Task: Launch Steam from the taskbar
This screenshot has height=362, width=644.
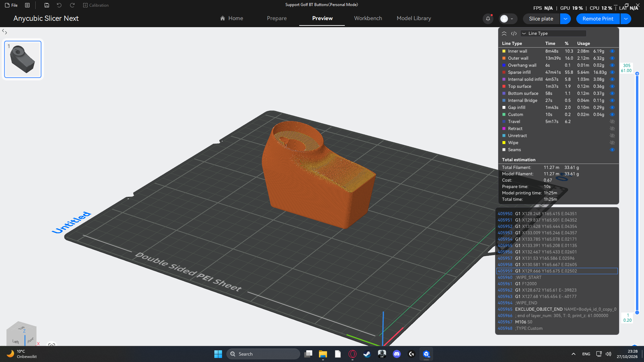Action: pos(367,354)
